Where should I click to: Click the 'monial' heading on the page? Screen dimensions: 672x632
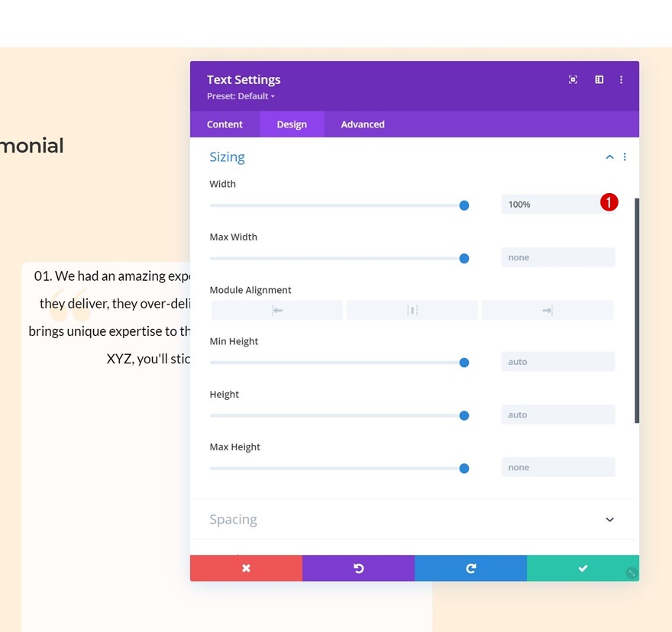32,146
